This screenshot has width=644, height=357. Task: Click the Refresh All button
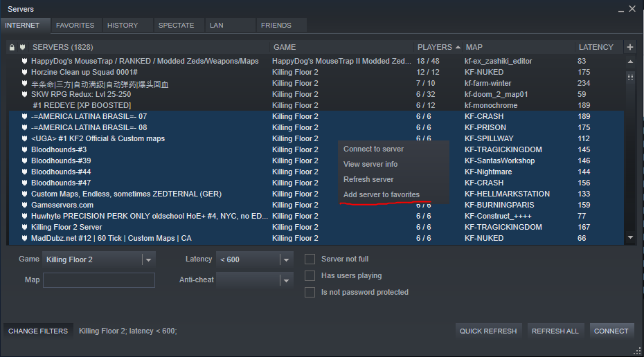coord(555,331)
